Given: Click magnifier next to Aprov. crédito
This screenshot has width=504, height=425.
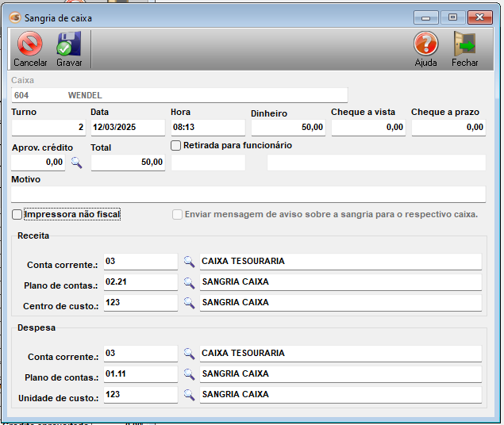Looking at the screenshot, I should 77,162.
